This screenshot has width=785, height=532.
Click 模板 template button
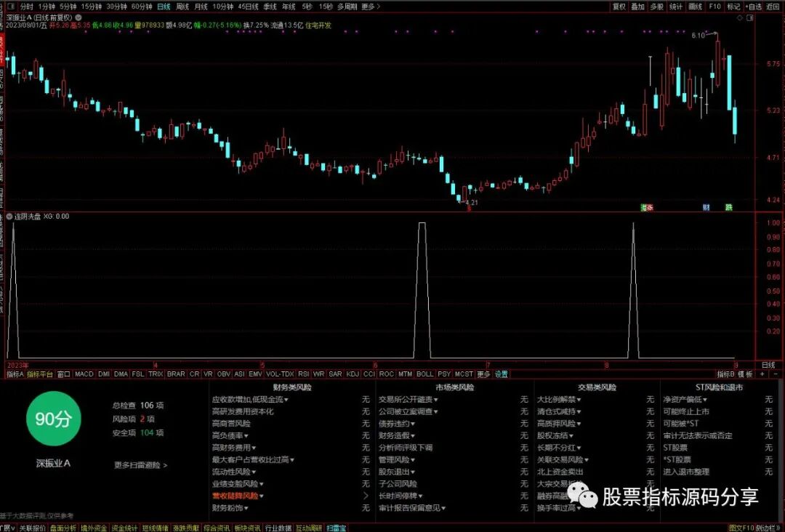[x=746, y=374]
